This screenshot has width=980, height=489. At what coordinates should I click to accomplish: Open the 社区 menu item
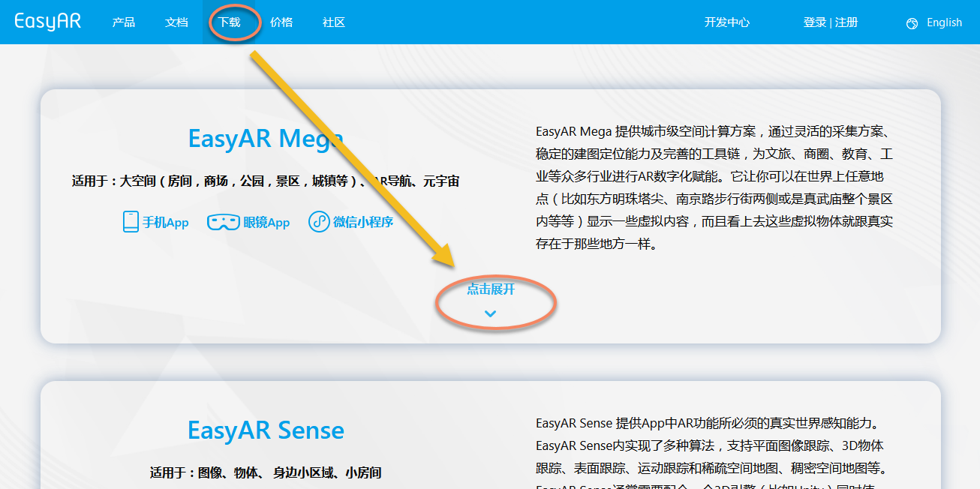click(334, 22)
